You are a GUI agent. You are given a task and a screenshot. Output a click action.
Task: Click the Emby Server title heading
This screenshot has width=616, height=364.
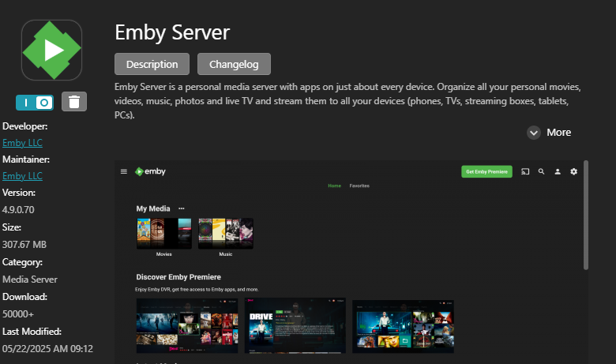pos(172,32)
